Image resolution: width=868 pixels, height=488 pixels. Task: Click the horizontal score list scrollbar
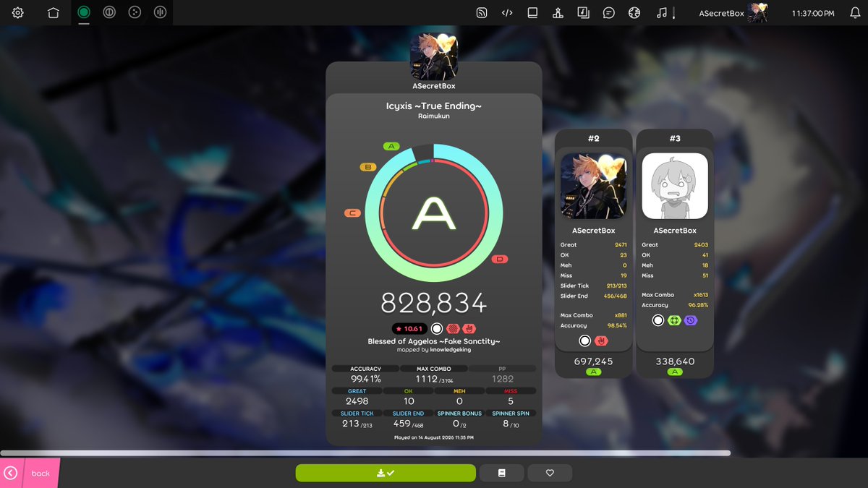[x=365, y=453]
